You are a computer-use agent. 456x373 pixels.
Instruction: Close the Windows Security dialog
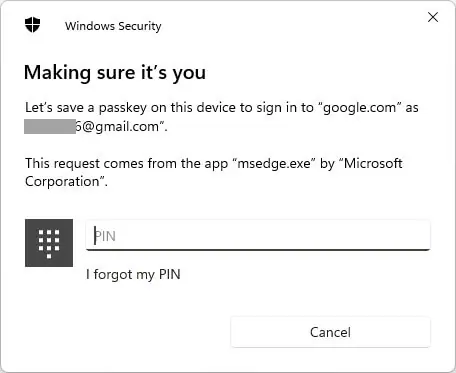click(x=433, y=17)
